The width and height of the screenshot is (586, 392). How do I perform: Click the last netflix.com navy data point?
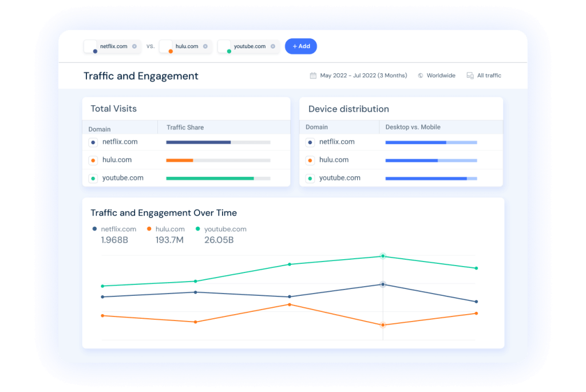tap(476, 302)
